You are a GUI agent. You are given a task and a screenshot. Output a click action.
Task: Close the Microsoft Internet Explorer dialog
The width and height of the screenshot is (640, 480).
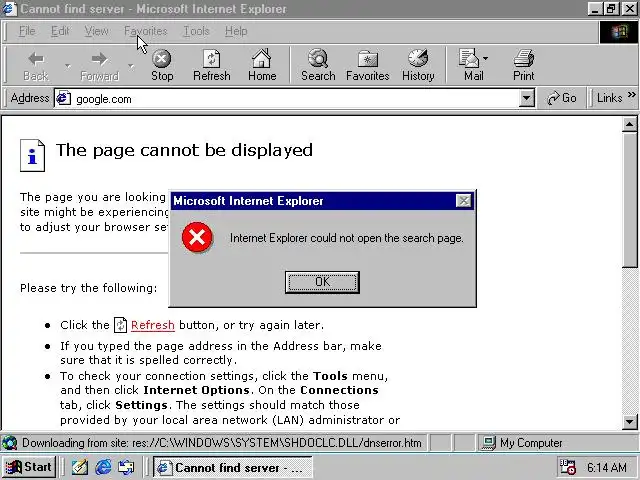(463, 200)
